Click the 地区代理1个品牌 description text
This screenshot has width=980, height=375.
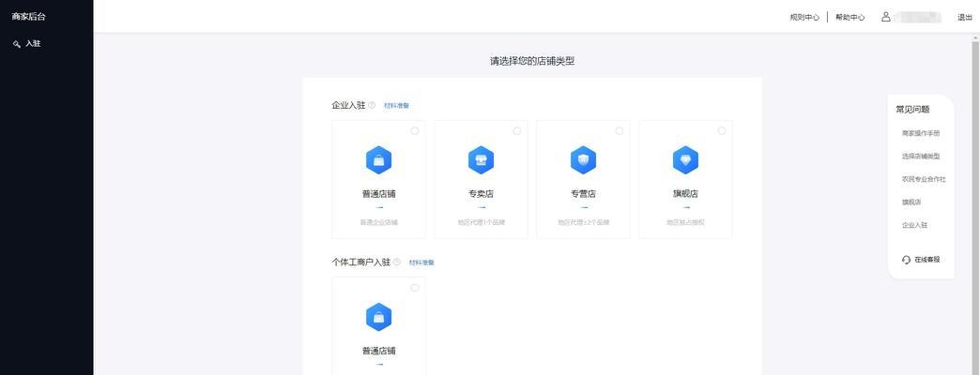point(481,222)
